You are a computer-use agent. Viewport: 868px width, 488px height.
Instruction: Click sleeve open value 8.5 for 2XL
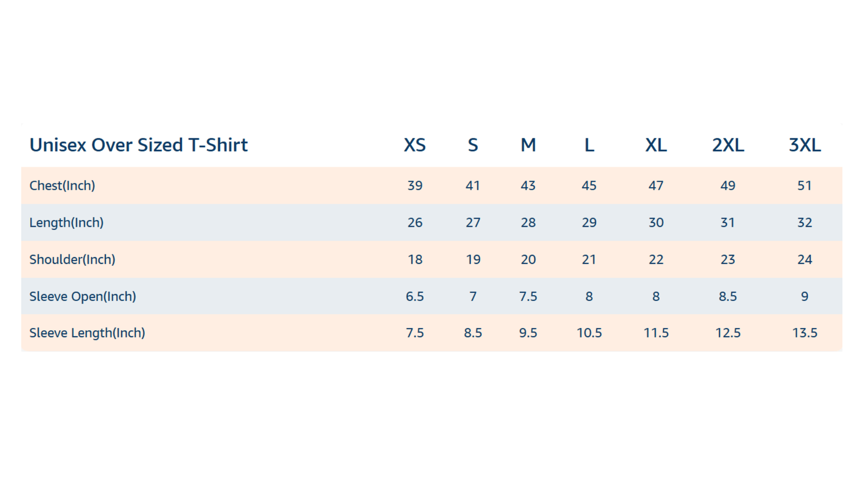(728, 296)
